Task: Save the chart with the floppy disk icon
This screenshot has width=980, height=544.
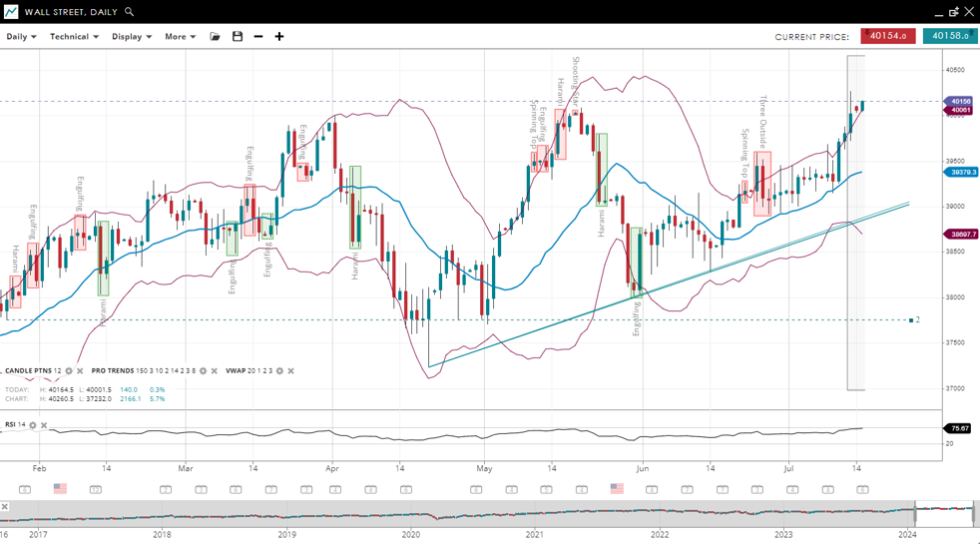Action: (x=238, y=37)
